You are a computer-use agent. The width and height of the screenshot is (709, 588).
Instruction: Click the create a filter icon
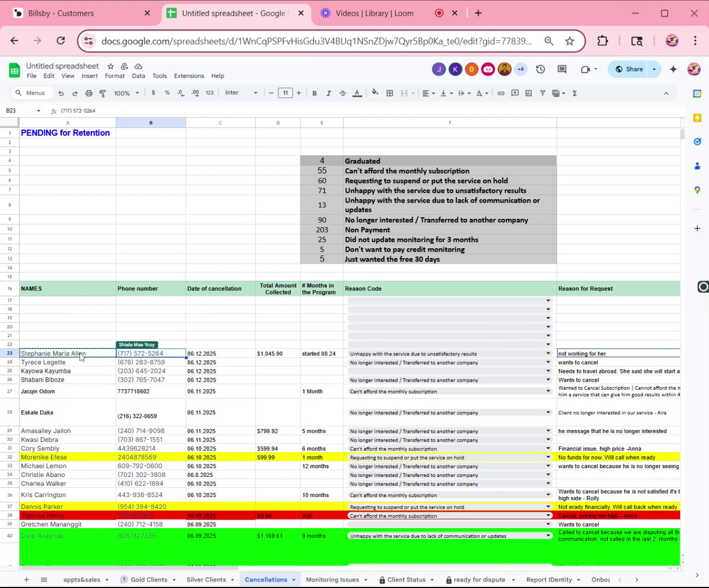click(x=542, y=93)
